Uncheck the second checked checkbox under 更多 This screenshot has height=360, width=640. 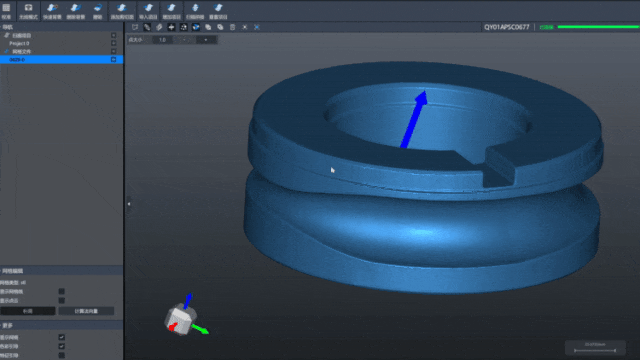tap(62, 346)
